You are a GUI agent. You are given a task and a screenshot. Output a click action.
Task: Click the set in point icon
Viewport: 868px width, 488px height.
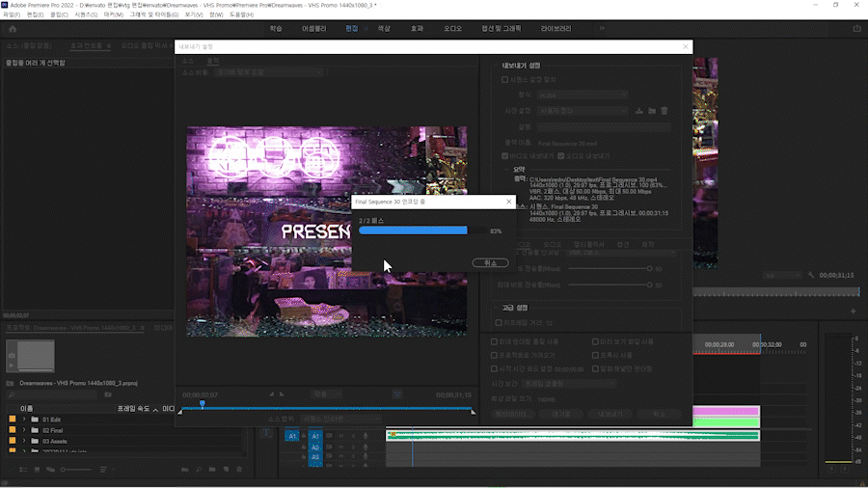click(x=271, y=394)
